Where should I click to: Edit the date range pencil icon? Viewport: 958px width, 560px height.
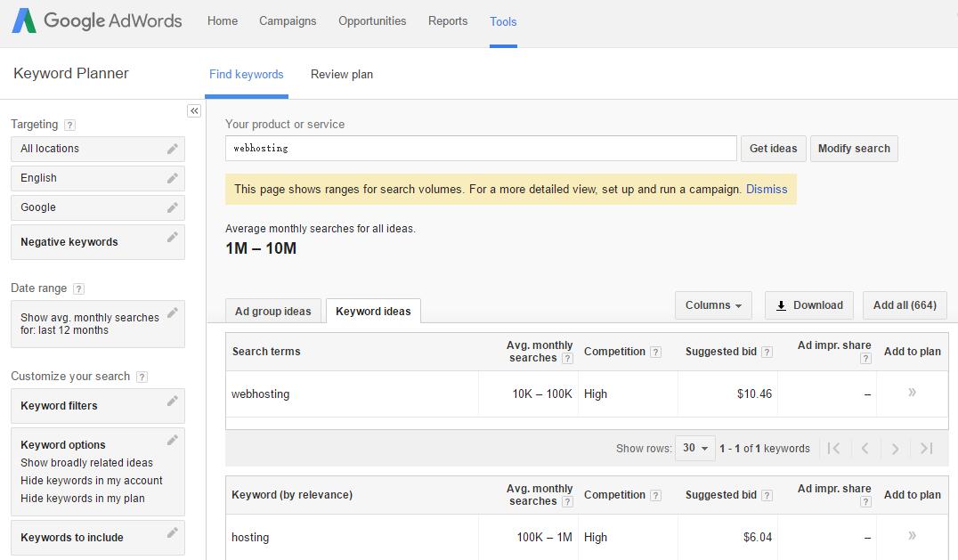coord(173,312)
